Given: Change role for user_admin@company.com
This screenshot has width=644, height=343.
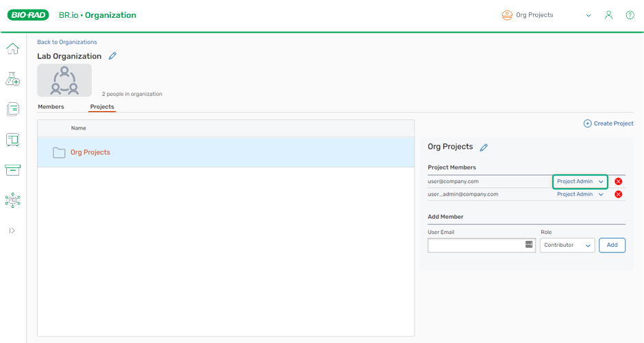Looking at the screenshot, I should click(x=580, y=195).
